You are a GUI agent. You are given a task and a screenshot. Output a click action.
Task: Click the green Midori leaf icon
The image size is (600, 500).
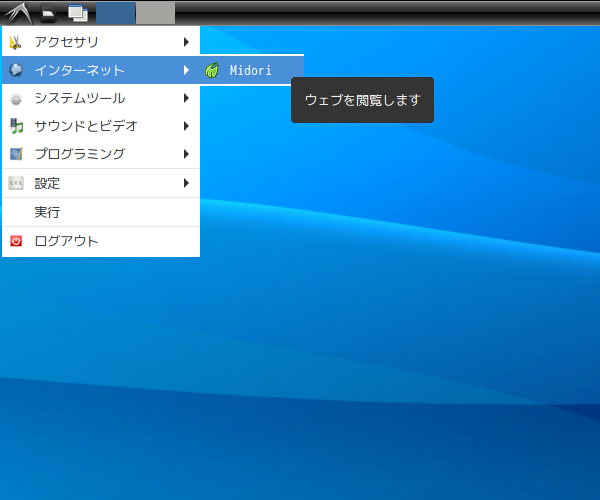tap(212, 70)
